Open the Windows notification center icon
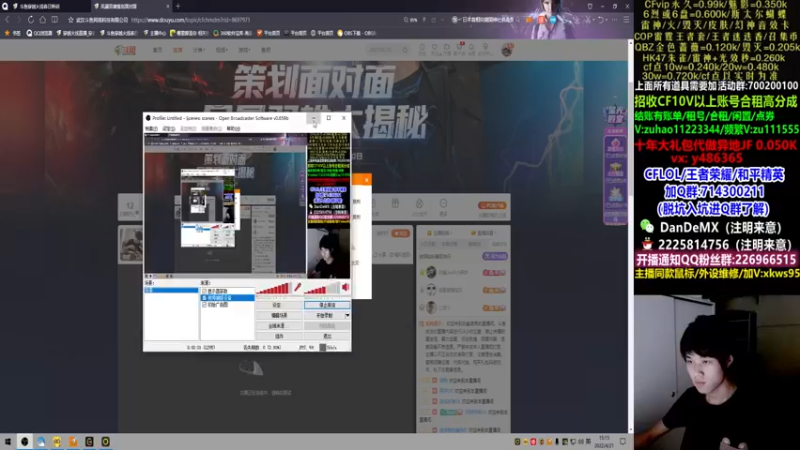This screenshot has height=450, width=800. 623,441
